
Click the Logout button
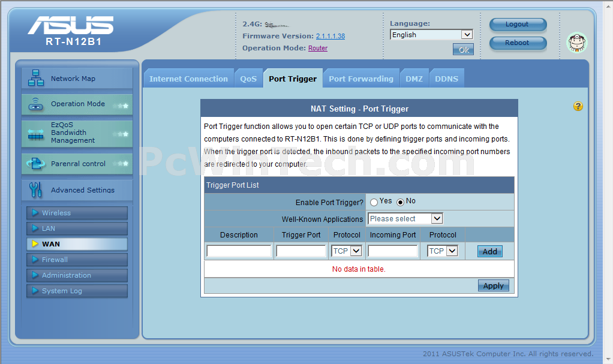(518, 24)
